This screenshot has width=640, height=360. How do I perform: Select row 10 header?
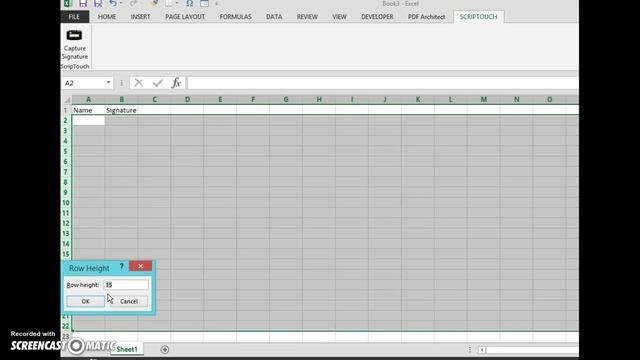[66, 203]
